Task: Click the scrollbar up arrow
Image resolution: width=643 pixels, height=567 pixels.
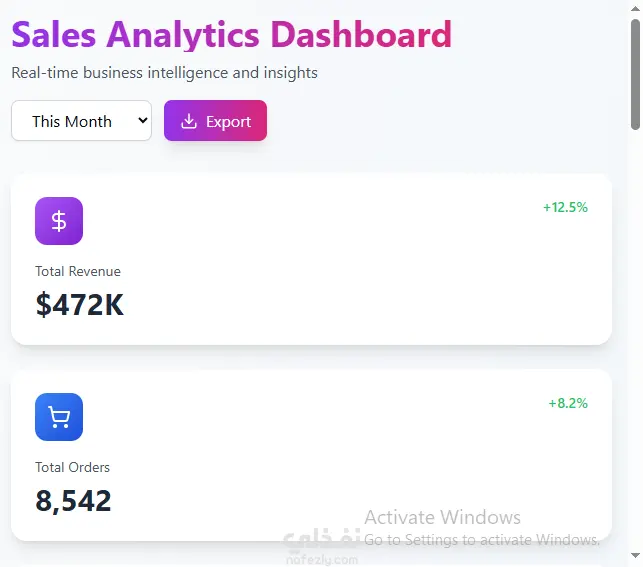Action: 635,8
